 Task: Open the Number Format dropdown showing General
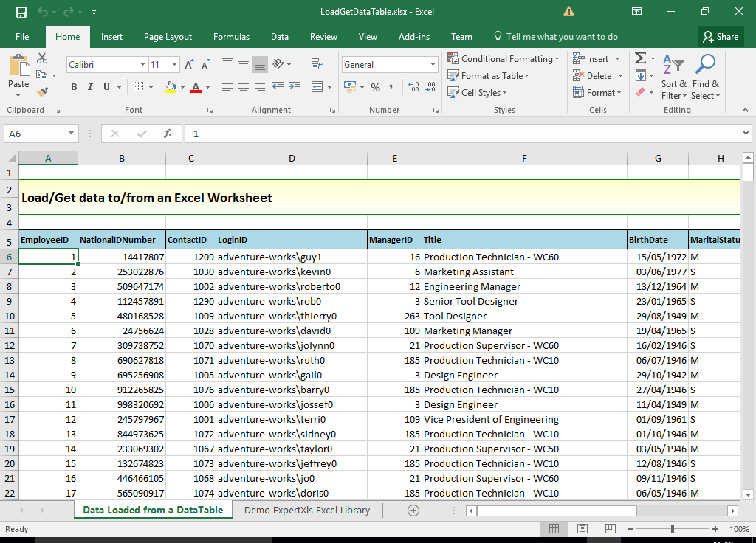point(389,64)
